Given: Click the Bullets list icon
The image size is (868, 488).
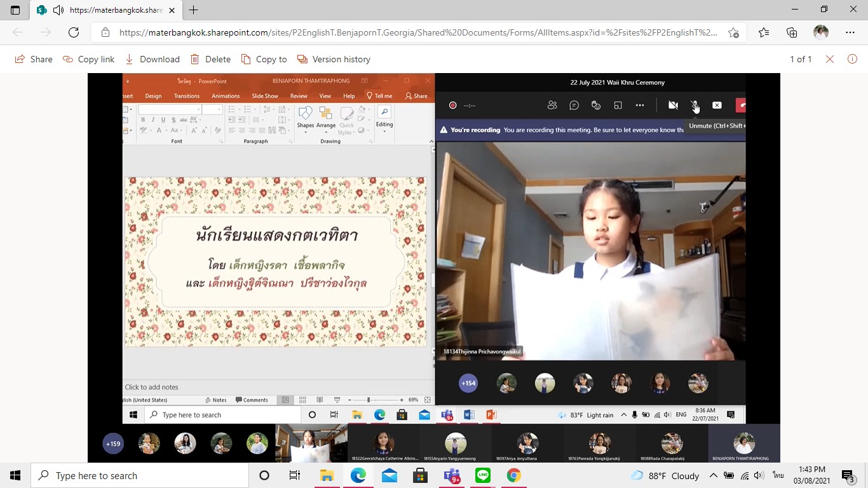Looking at the screenshot, I should pyautogui.click(x=232, y=109).
